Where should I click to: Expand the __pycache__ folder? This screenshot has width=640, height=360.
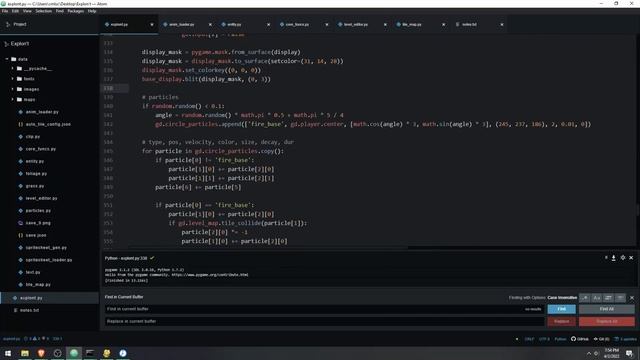pos(13,69)
